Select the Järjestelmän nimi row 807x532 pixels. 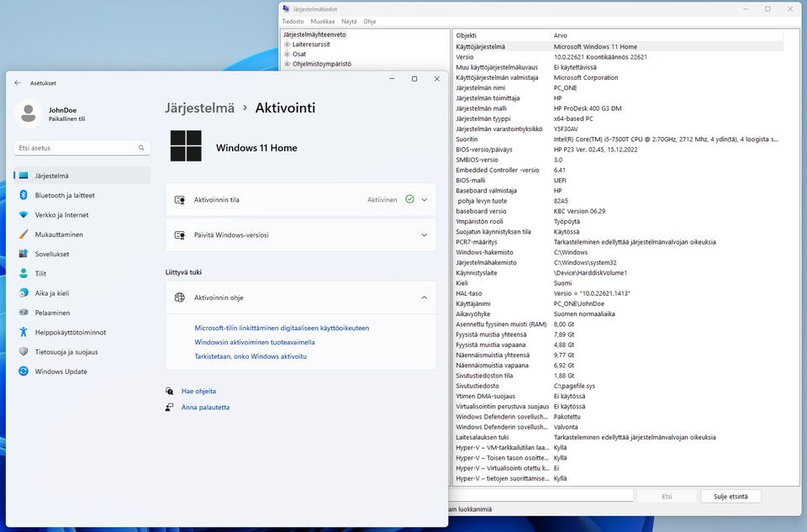click(618, 88)
